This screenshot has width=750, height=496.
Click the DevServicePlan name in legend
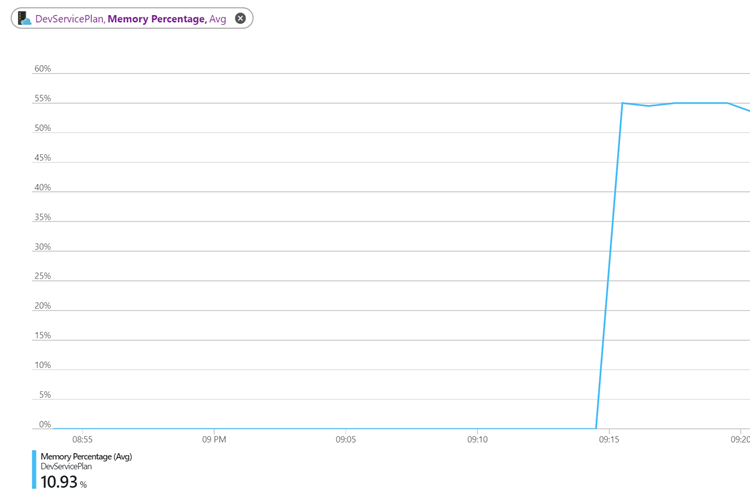[68, 467]
